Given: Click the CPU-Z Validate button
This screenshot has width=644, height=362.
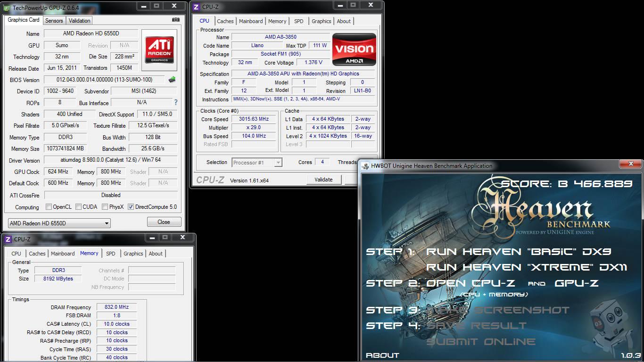Looking at the screenshot, I should tap(323, 180).
